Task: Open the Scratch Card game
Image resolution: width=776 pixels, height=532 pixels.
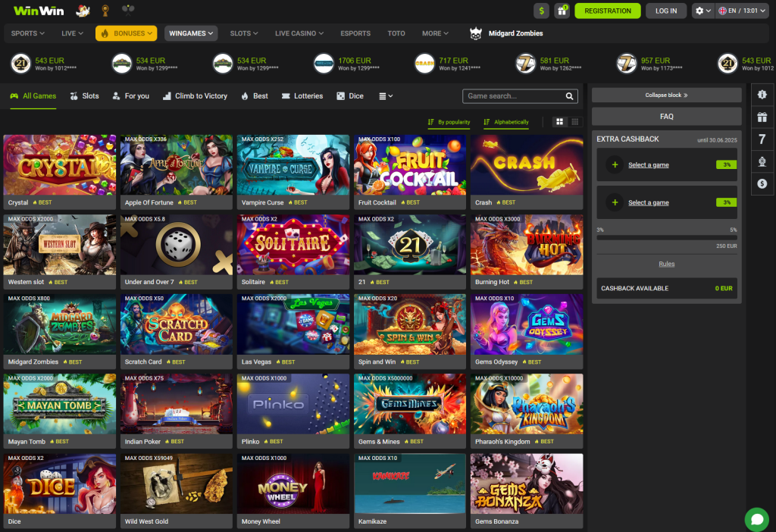Action: click(176, 331)
